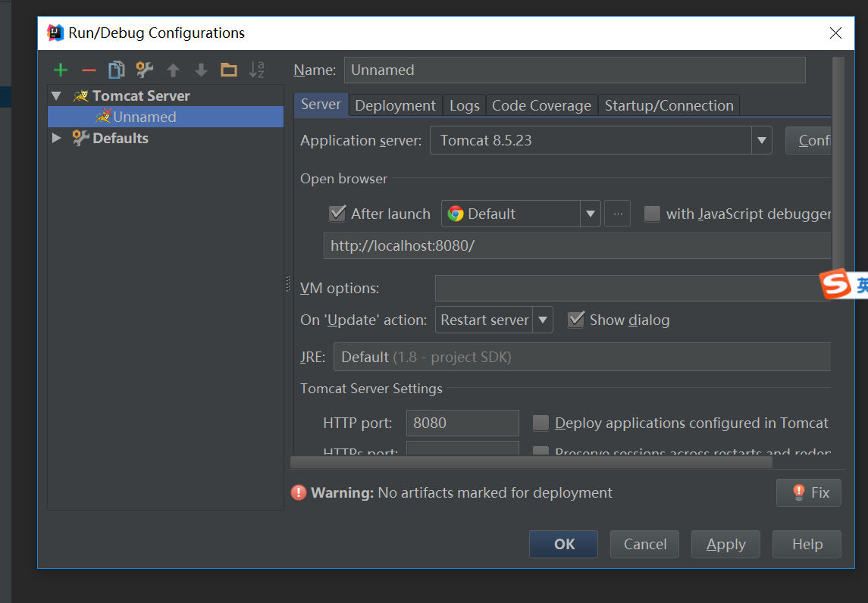Image resolution: width=868 pixels, height=603 pixels.
Task: Collapse the Tomcat Server tree node
Action: pos(56,95)
